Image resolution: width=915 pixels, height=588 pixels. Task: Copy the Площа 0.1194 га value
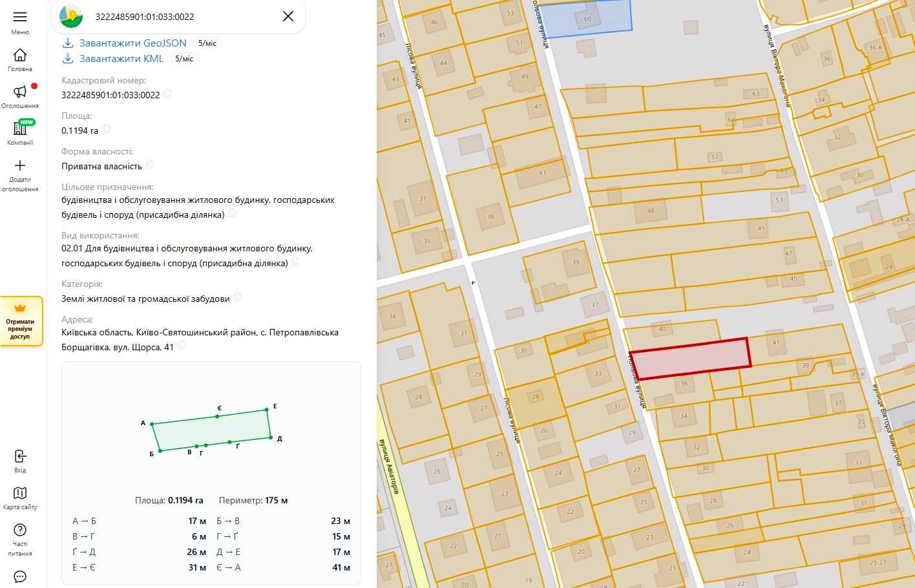coord(106,129)
